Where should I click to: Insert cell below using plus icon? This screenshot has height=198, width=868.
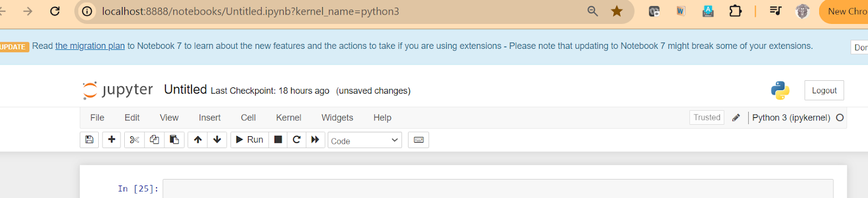click(x=112, y=140)
